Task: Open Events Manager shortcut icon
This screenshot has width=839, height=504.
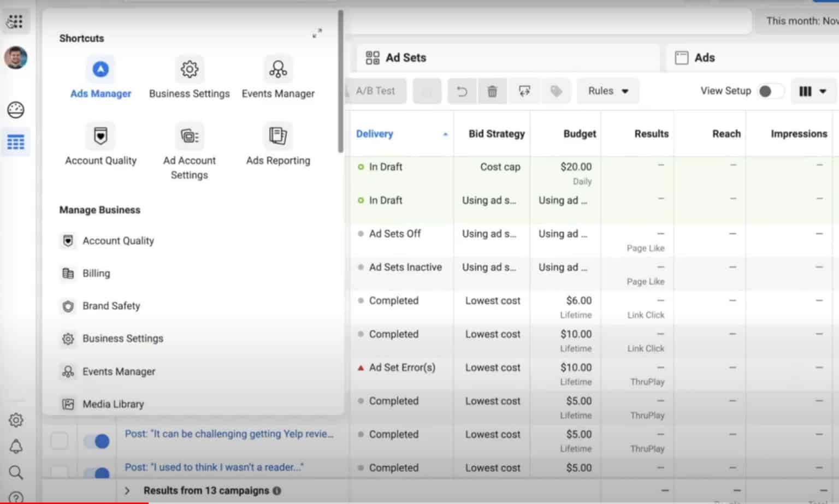Action: [277, 70]
